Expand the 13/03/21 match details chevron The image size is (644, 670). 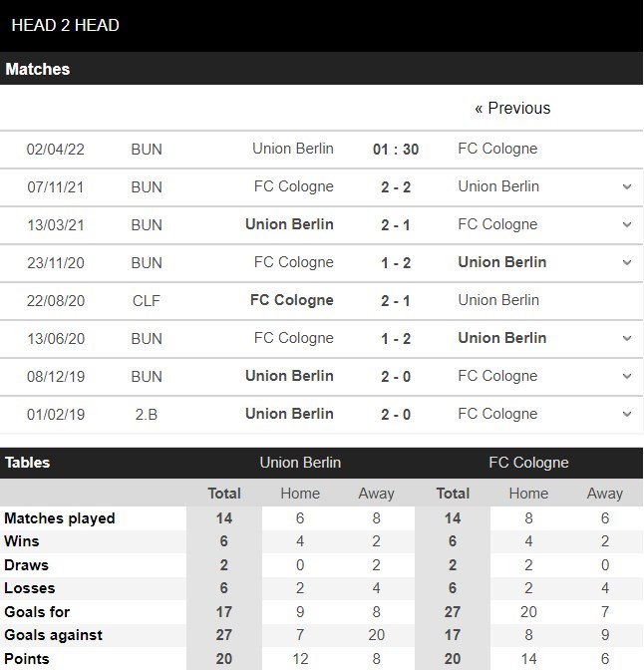click(x=626, y=224)
